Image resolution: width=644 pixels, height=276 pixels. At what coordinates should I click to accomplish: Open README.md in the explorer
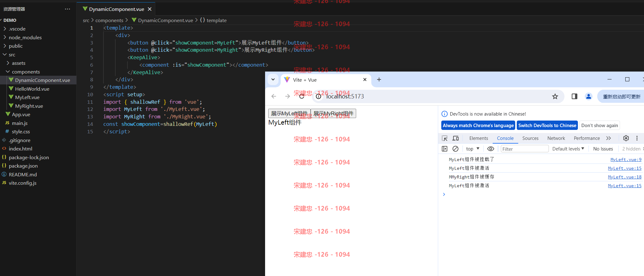click(x=23, y=174)
